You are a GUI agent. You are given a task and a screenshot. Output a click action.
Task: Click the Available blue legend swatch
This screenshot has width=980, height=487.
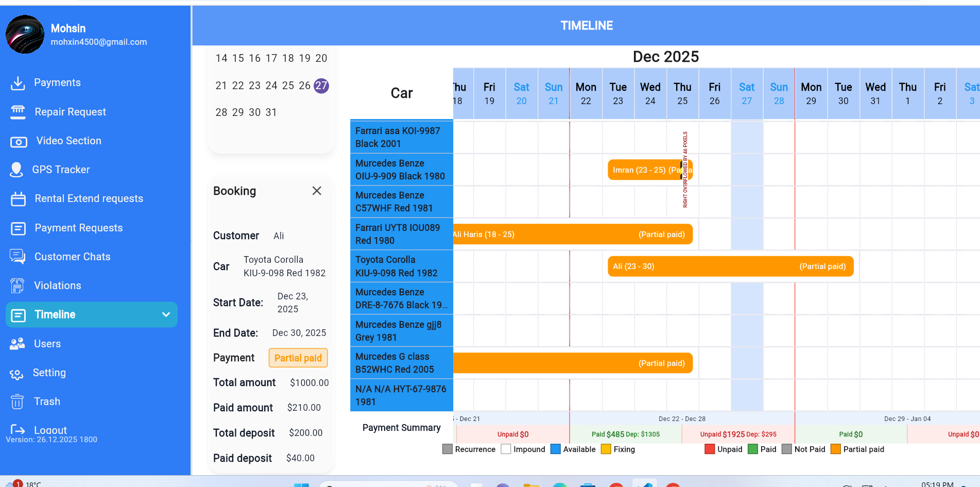click(x=555, y=449)
